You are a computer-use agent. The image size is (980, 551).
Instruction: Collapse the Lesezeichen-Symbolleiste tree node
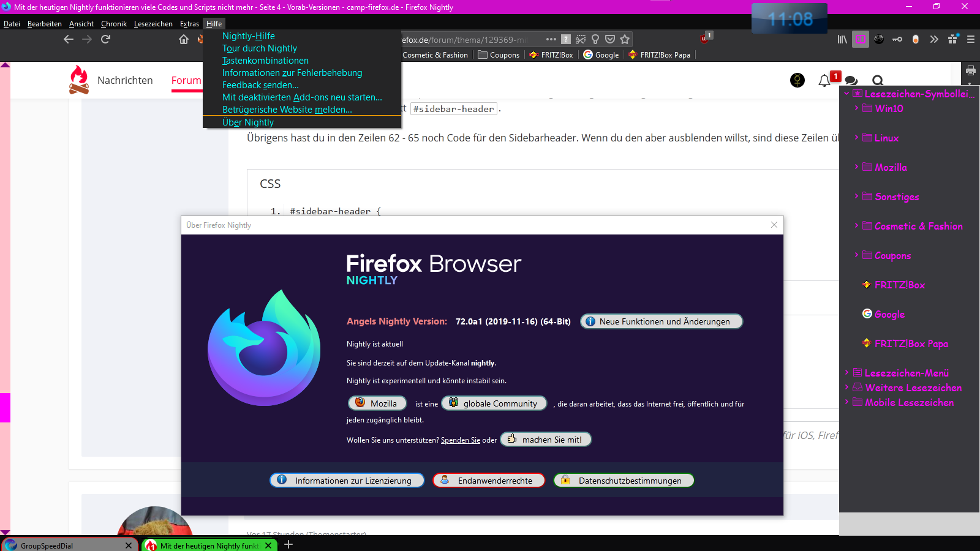click(x=846, y=94)
